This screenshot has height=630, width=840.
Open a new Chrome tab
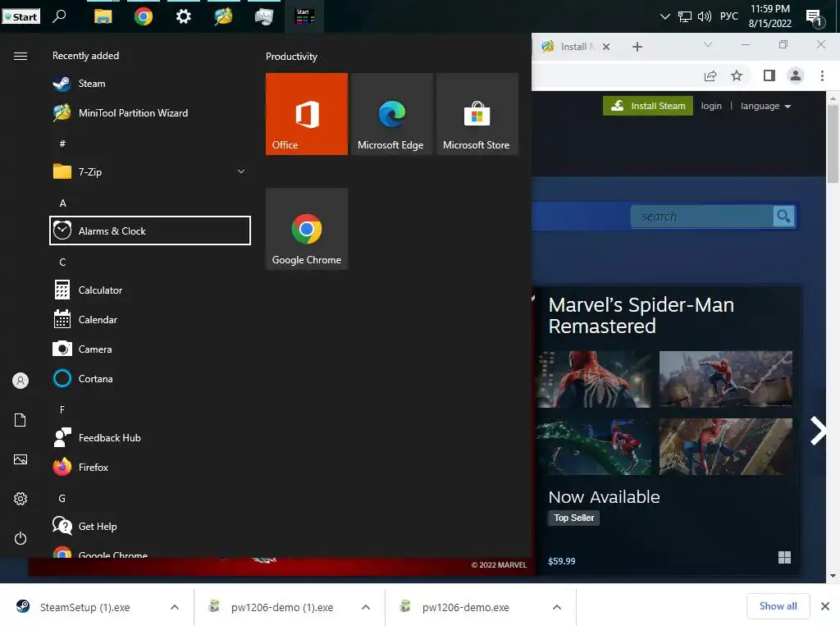(x=637, y=47)
